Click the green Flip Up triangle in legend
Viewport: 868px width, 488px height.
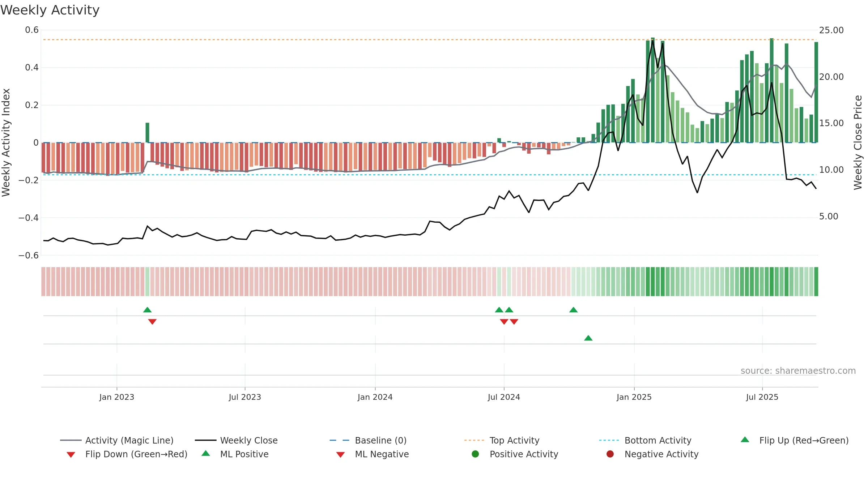[745, 440]
